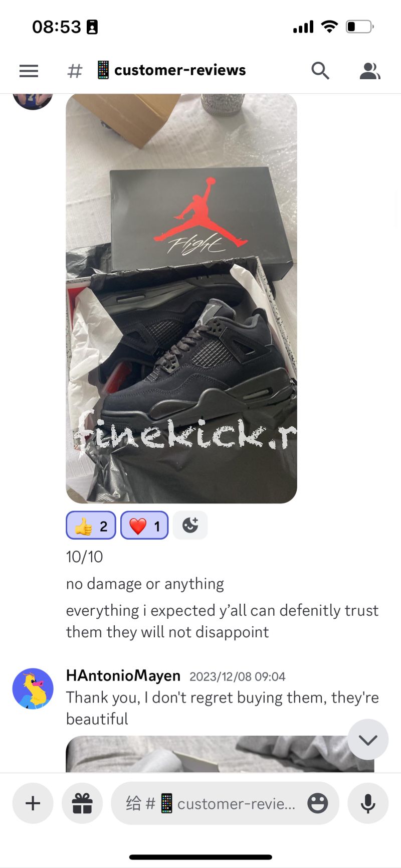Open the partially visible photo below

220,754
